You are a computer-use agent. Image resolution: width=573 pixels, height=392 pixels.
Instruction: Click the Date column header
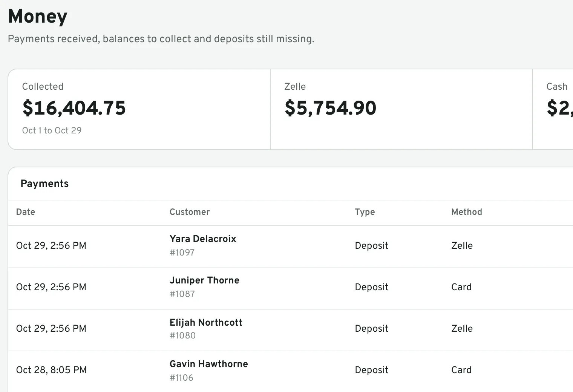click(26, 212)
